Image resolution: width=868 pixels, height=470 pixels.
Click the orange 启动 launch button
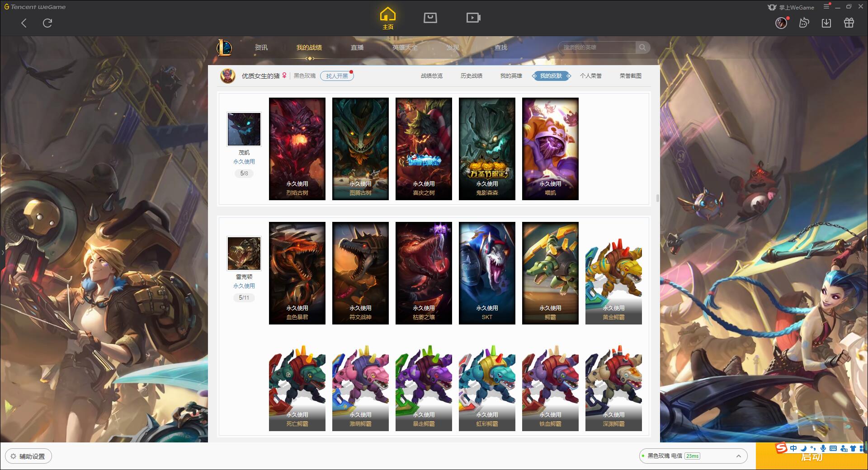pos(811,456)
